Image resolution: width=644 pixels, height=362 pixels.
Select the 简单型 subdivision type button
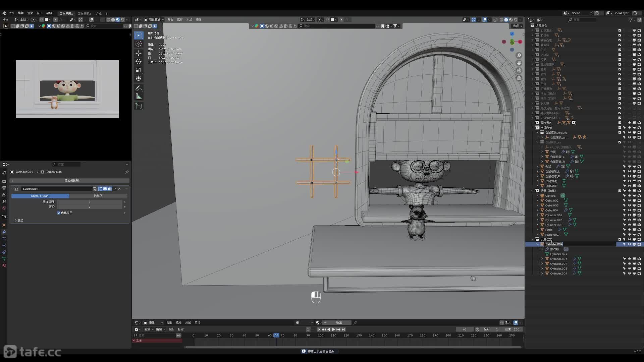(x=98, y=196)
